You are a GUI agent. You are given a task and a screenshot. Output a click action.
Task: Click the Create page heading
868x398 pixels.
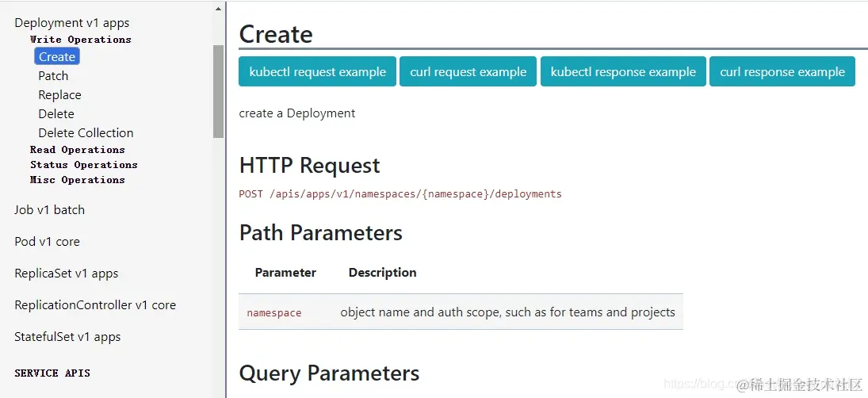click(x=276, y=34)
